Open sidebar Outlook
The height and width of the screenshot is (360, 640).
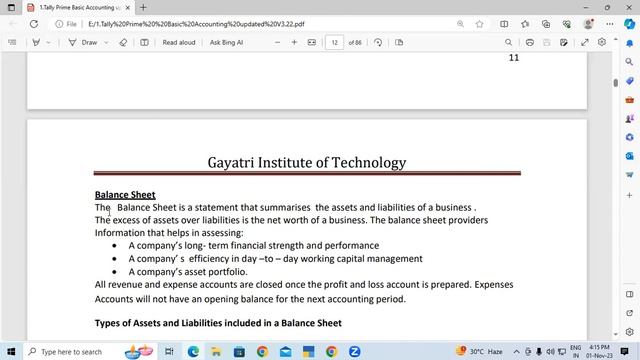click(630, 156)
